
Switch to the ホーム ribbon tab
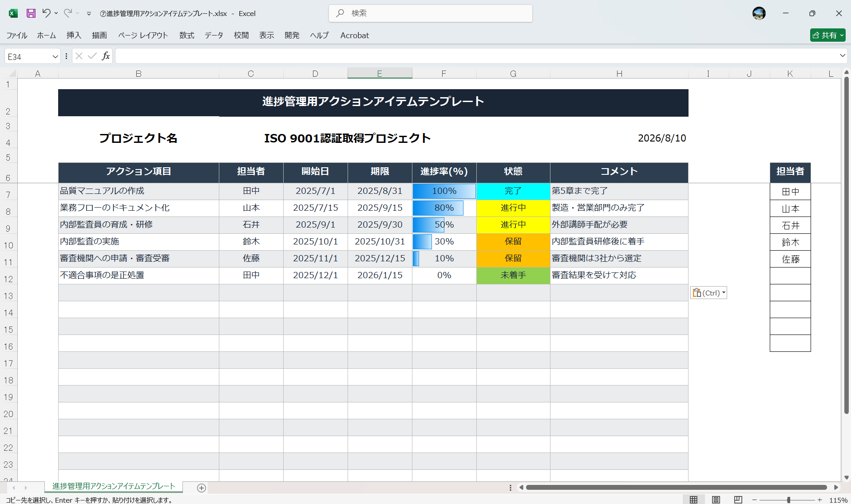click(47, 35)
